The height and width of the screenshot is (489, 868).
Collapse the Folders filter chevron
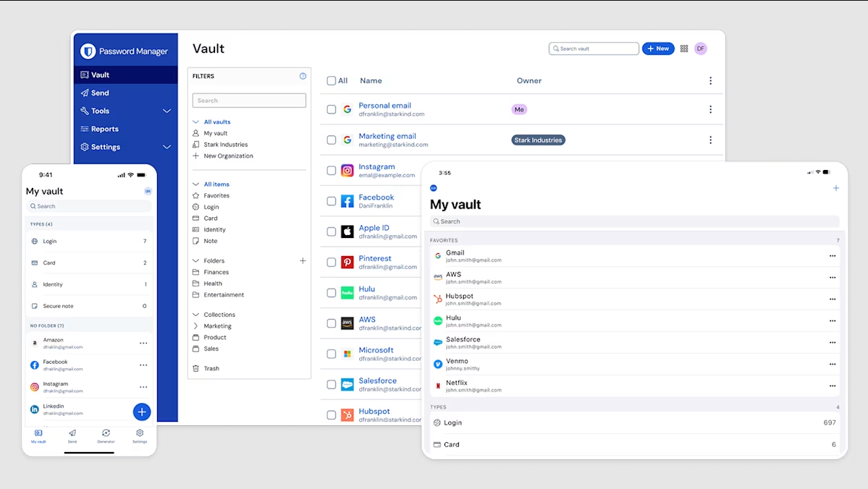coord(195,260)
